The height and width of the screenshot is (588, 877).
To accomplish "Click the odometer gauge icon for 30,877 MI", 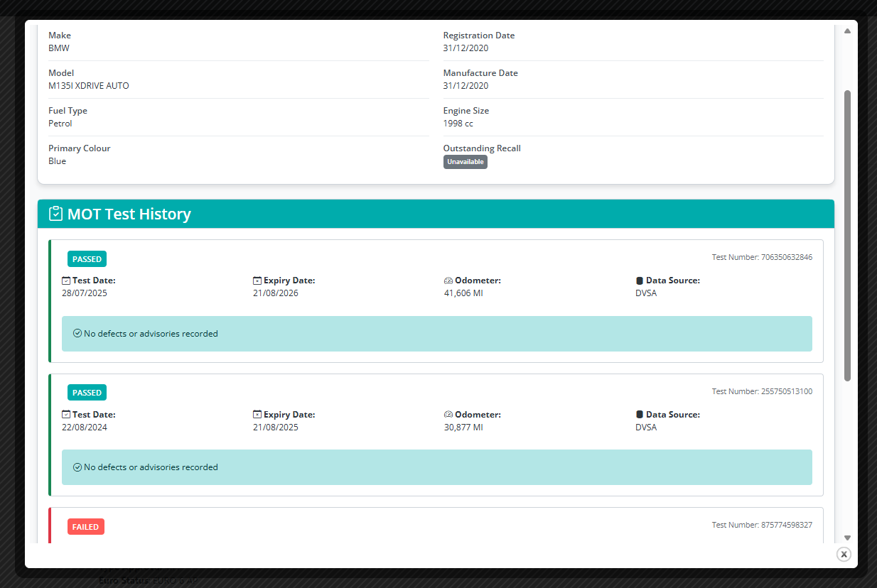I will 448,414.
